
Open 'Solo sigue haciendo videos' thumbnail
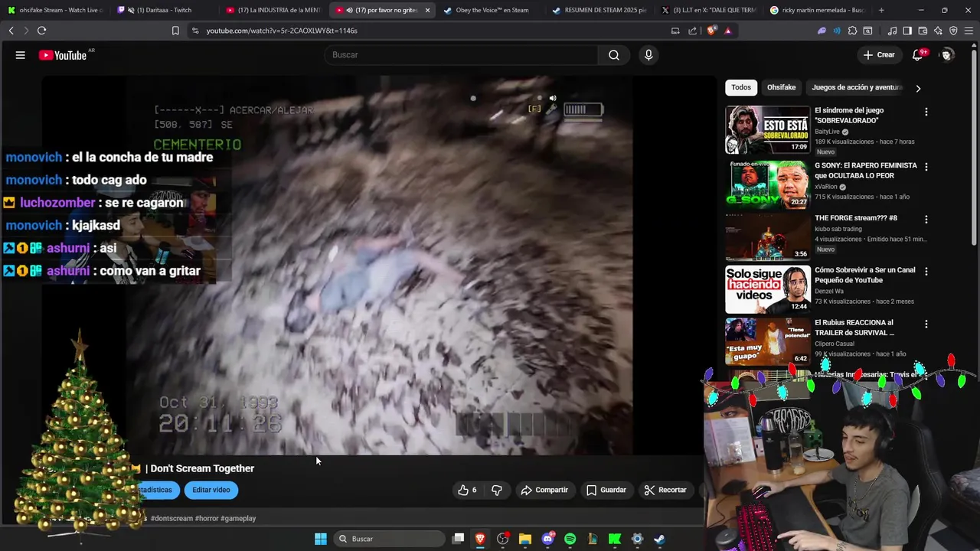click(767, 289)
